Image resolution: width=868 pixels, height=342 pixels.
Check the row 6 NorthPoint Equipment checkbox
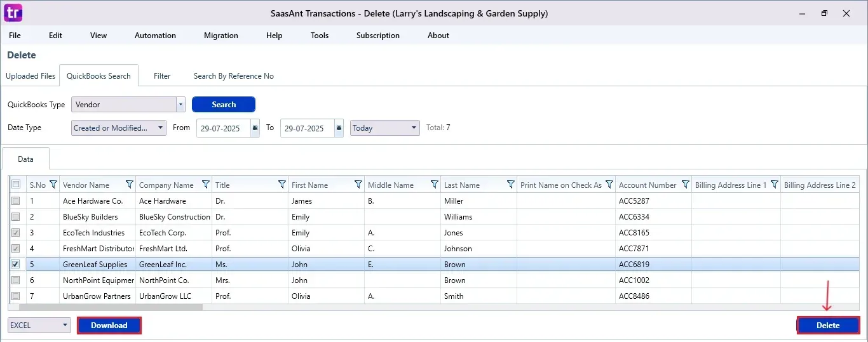[16, 280]
